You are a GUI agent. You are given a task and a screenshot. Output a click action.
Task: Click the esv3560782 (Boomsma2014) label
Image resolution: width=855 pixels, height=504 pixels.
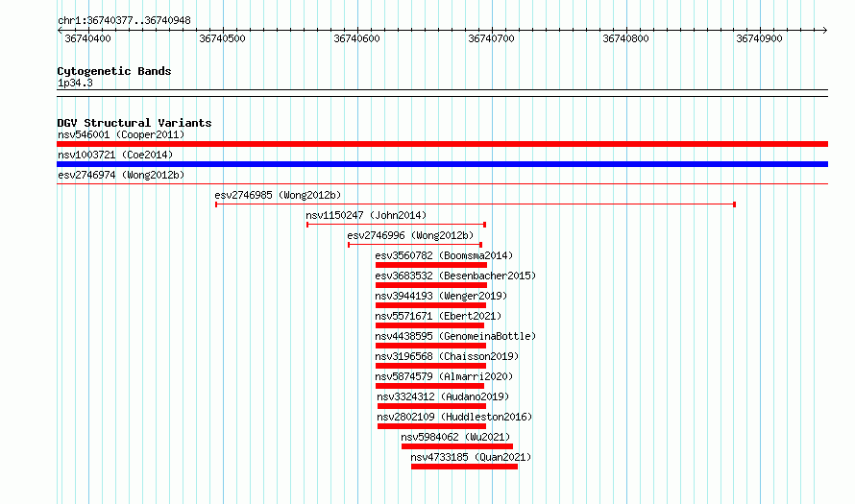click(x=444, y=255)
